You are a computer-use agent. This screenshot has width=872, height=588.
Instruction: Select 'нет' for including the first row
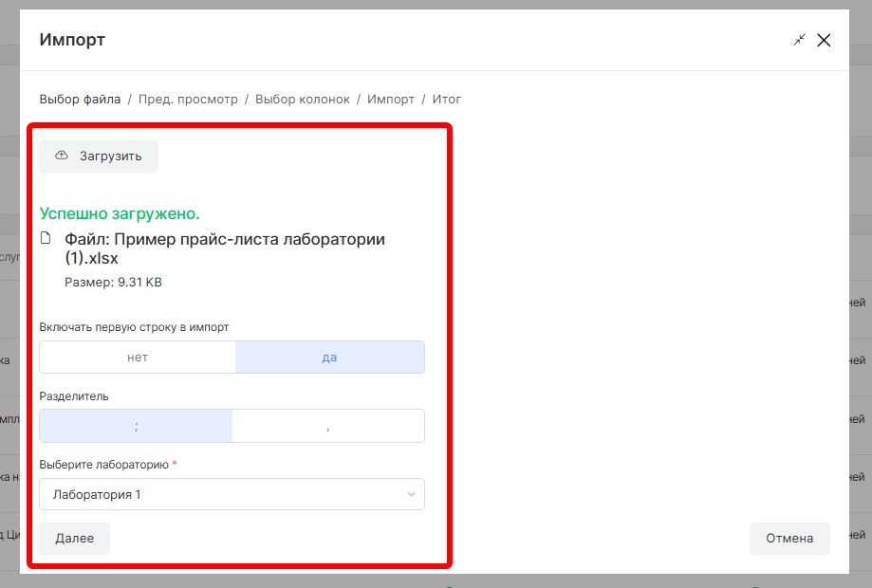click(x=138, y=358)
